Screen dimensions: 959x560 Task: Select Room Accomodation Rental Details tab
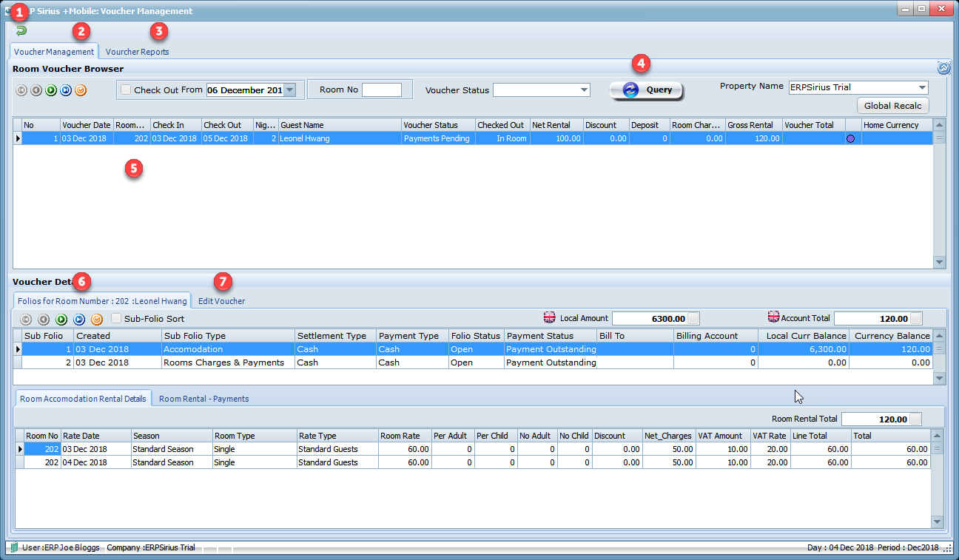point(83,399)
